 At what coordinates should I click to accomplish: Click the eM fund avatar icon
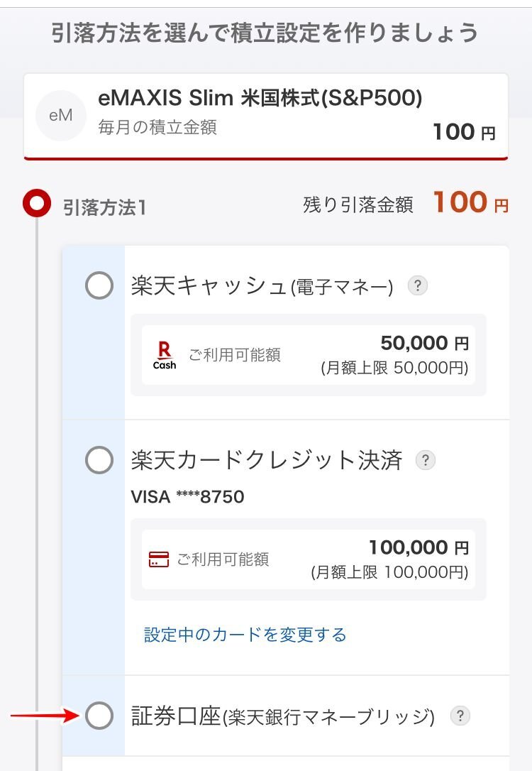click(61, 116)
